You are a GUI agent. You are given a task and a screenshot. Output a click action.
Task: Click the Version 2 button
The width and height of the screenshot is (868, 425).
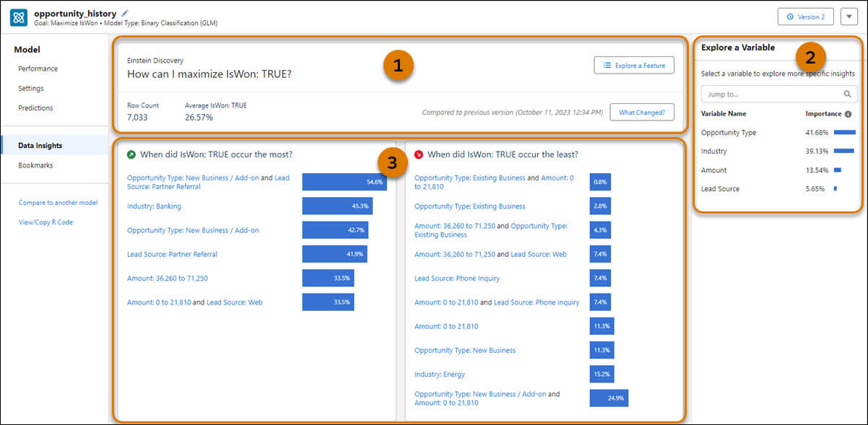click(x=805, y=16)
